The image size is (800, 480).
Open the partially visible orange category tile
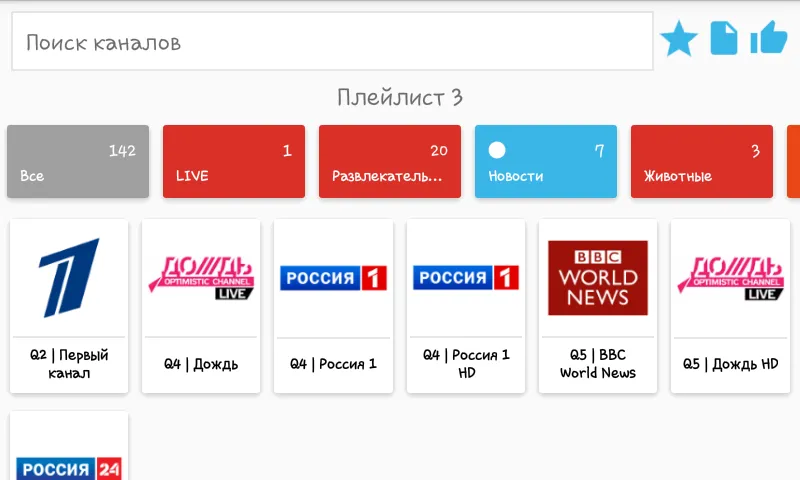(x=794, y=161)
